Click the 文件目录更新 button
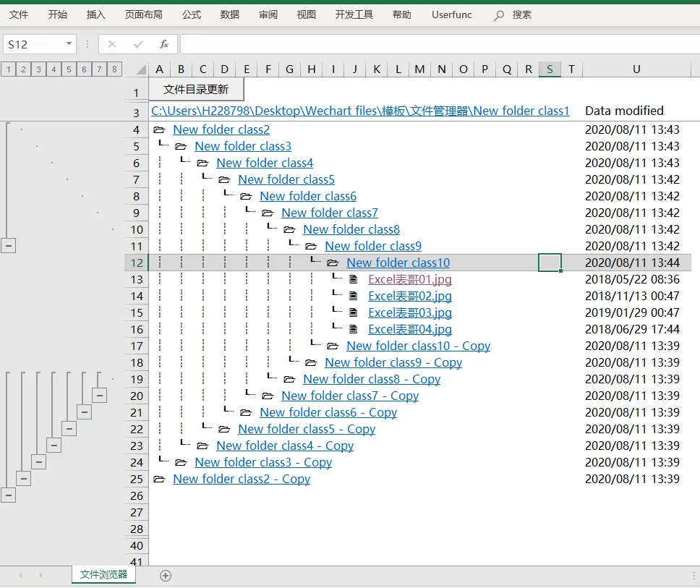The image size is (700, 588). [x=196, y=89]
